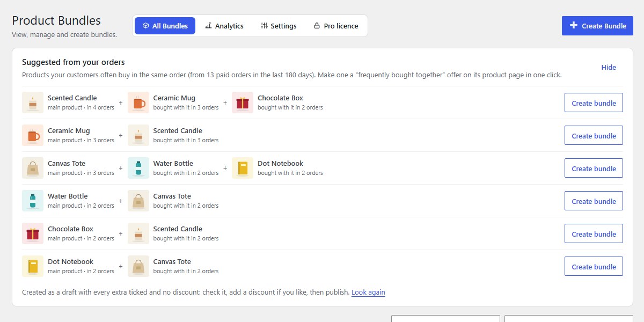Click Canvas Tote thumbnail marked main product in 3 orders
The image size is (644, 322).
(x=33, y=168)
